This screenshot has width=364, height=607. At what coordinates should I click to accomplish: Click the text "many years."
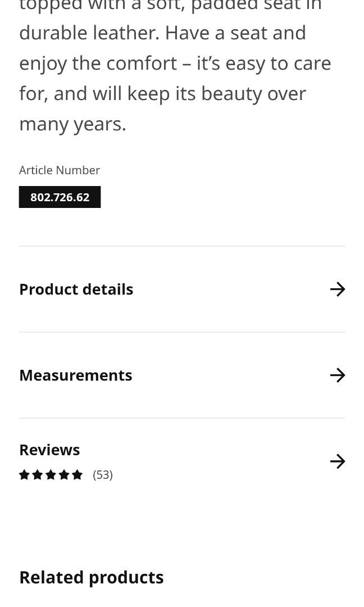(72, 124)
